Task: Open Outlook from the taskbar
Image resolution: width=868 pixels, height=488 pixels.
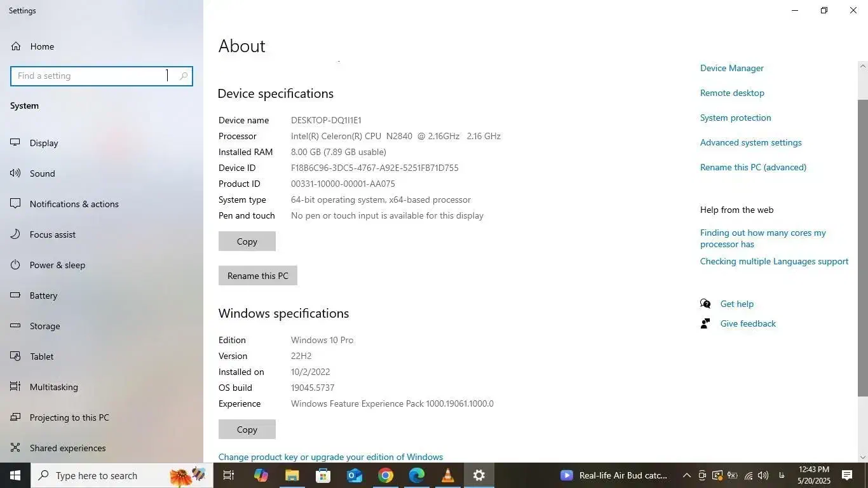Action: tap(355, 475)
